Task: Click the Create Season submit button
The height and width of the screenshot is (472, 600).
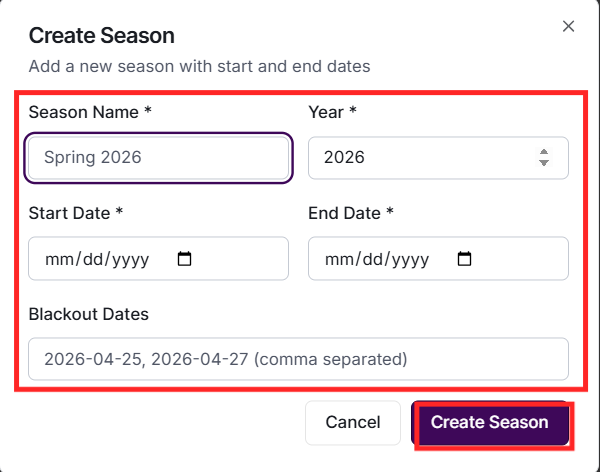Action: (490, 423)
